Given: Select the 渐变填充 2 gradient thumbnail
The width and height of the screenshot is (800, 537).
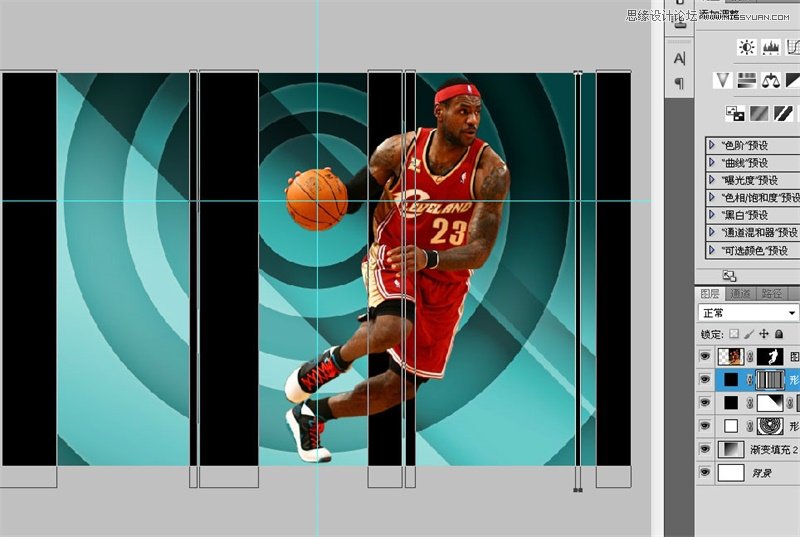Looking at the screenshot, I should click(731, 449).
